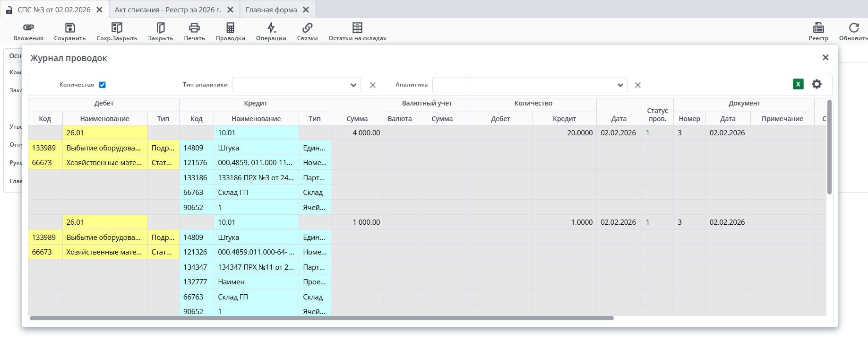The image size is (868, 343).
Task: Open Проводки calculator icon
Action: pos(230,28)
